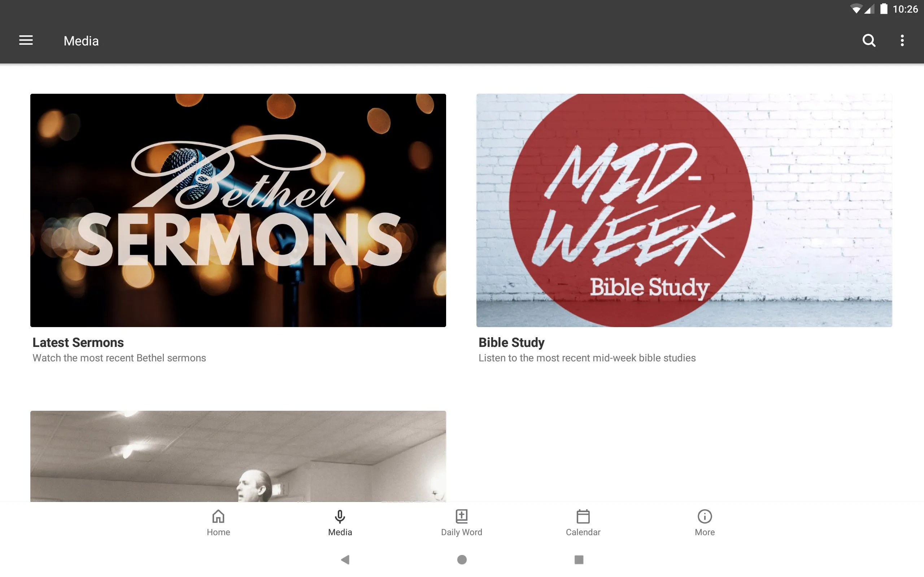Select the Media tab icon
Screen dimensions: 924x577
pyautogui.click(x=340, y=516)
